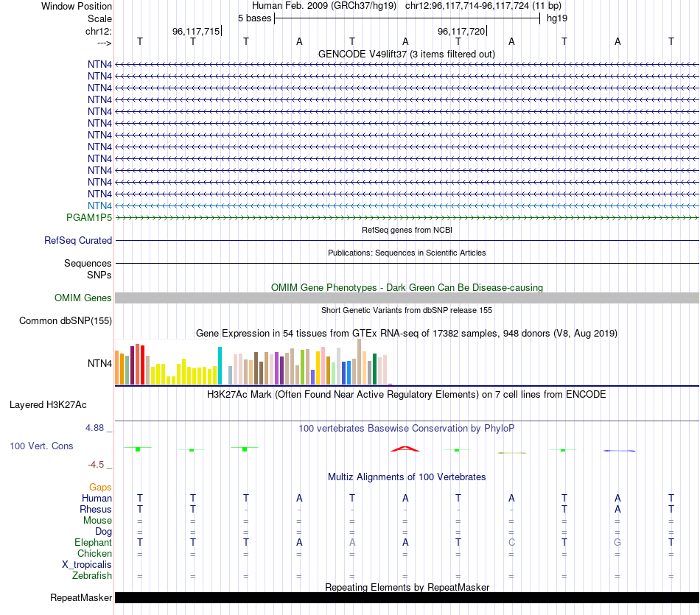Click the Zebrafish species label
The image size is (700, 615).
pos(92,576)
